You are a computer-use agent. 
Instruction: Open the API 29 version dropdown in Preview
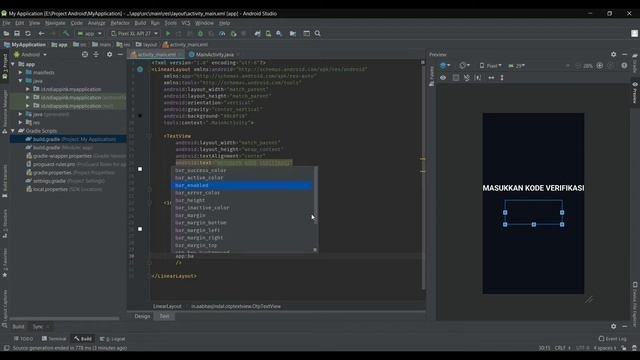[517, 66]
